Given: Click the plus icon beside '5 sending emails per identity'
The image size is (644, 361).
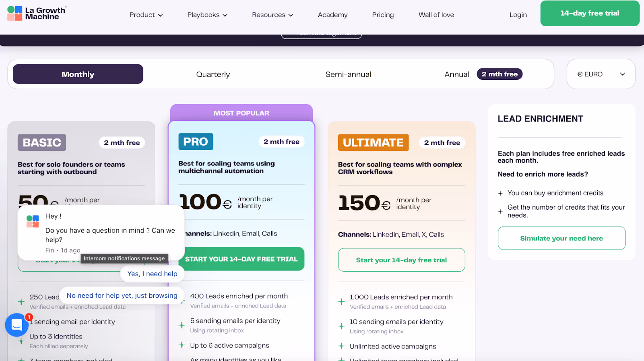Looking at the screenshot, I should tap(182, 325).
